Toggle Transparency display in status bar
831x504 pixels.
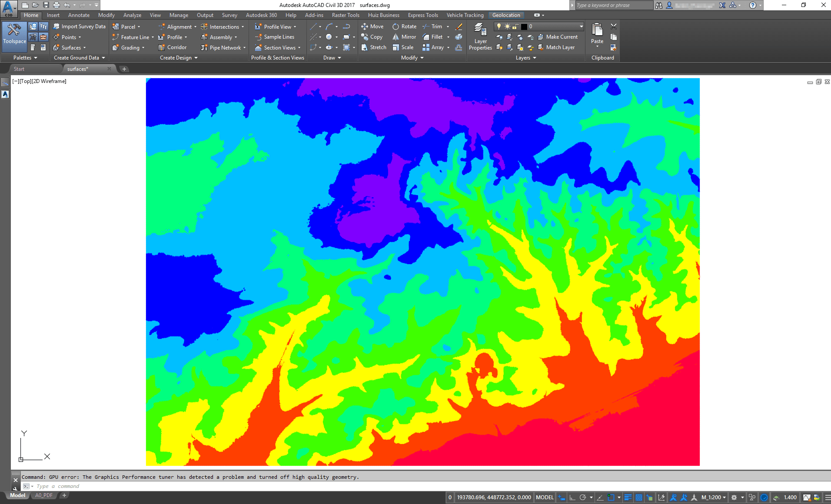click(x=638, y=497)
